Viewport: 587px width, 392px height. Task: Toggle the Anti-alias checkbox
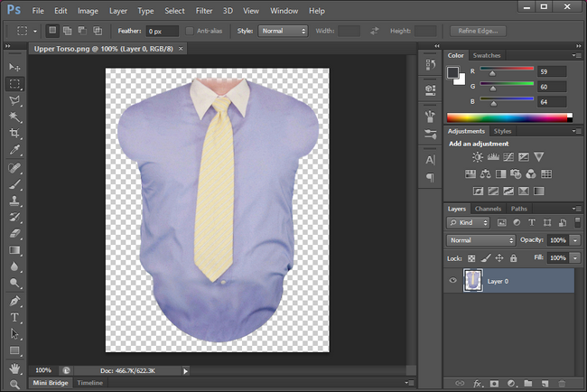click(190, 31)
